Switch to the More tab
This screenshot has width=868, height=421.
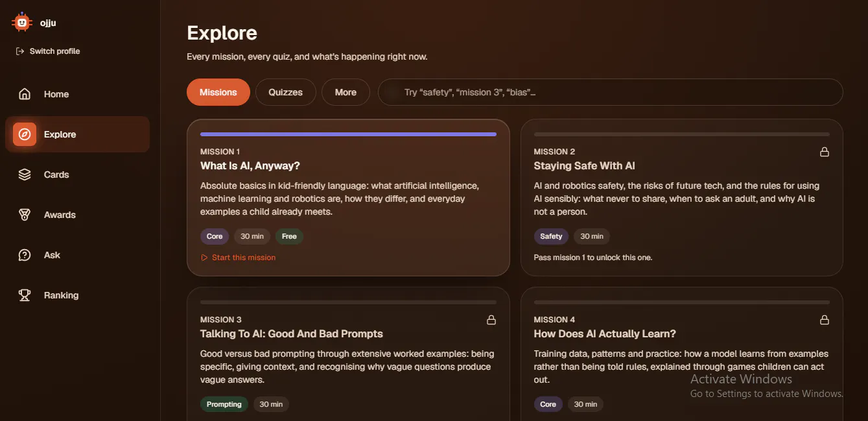(346, 92)
